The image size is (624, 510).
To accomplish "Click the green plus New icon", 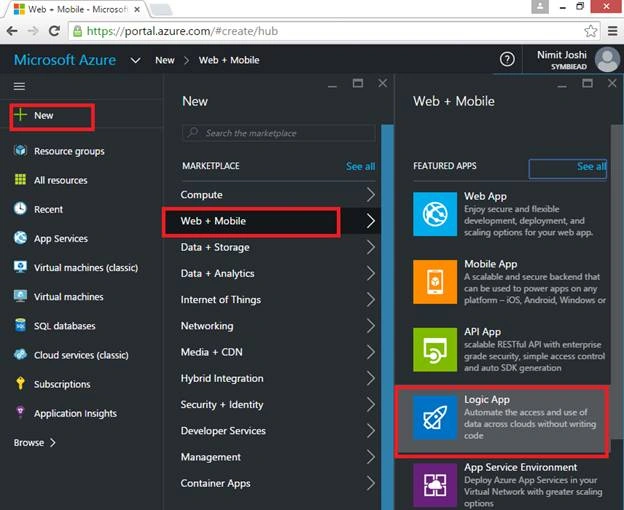I will (x=20, y=115).
